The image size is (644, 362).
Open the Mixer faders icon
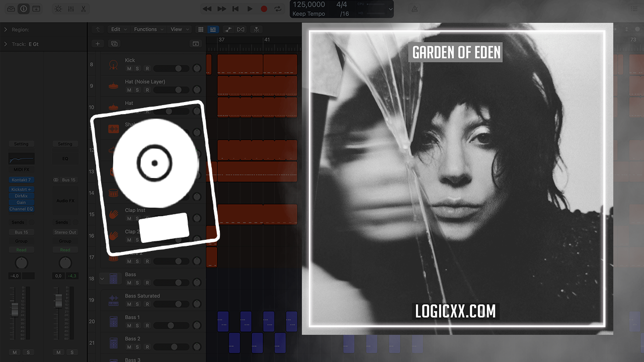click(71, 9)
